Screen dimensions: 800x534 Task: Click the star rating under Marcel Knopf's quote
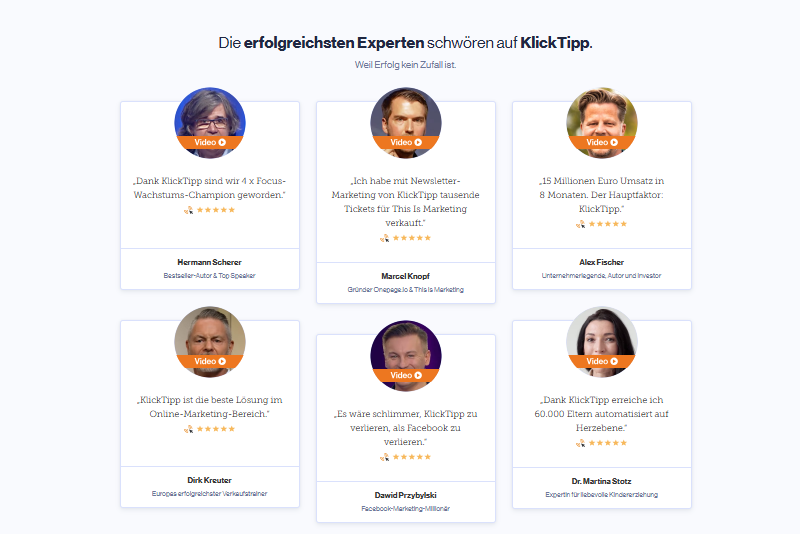coord(406,238)
